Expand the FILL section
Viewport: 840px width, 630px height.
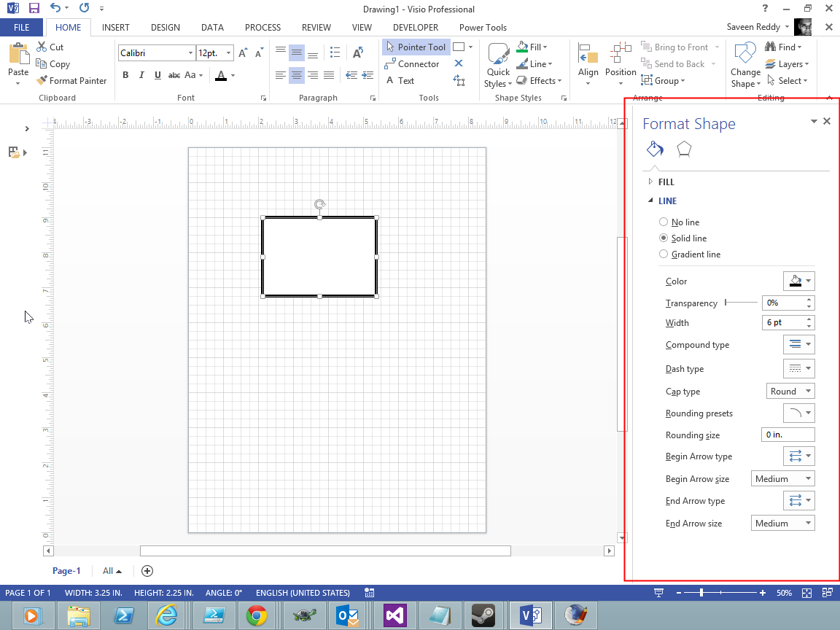pyautogui.click(x=666, y=182)
